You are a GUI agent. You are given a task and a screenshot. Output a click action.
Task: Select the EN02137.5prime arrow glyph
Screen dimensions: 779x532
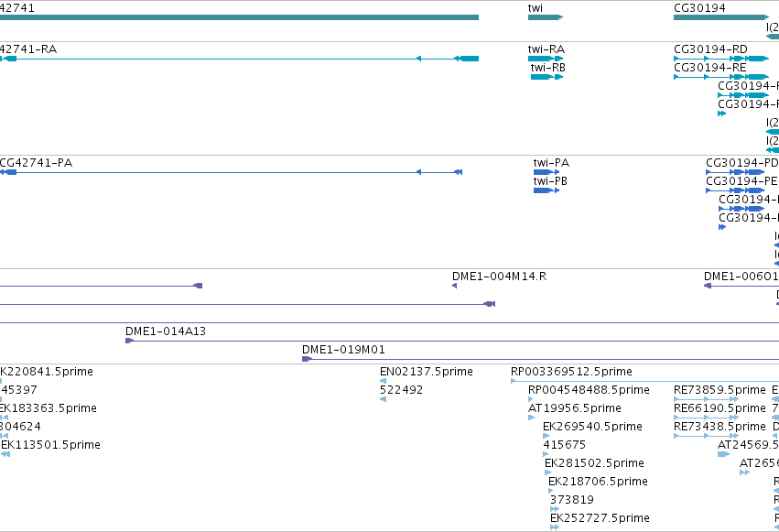(383, 381)
